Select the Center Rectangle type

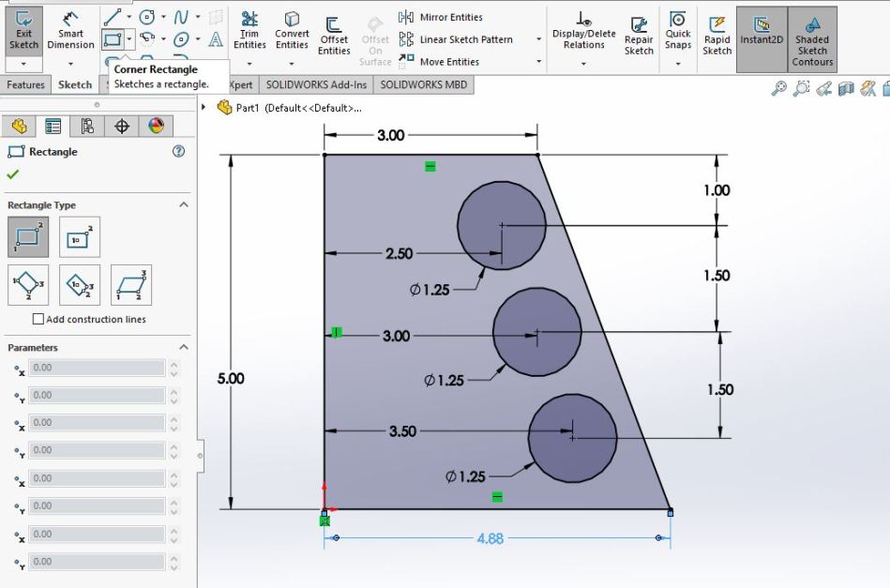pos(79,238)
